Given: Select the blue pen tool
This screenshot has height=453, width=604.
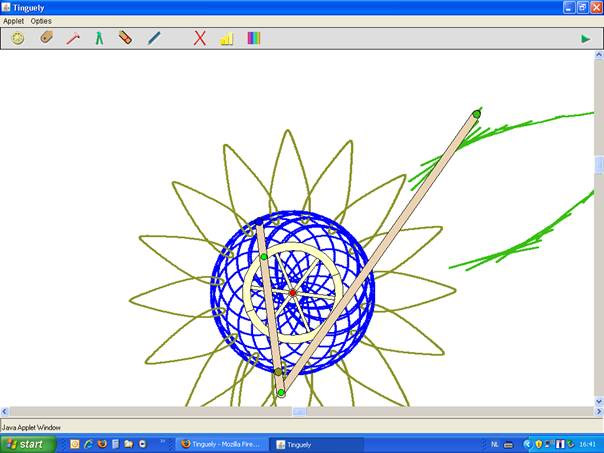Looking at the screenshot, I should point(154,38).
